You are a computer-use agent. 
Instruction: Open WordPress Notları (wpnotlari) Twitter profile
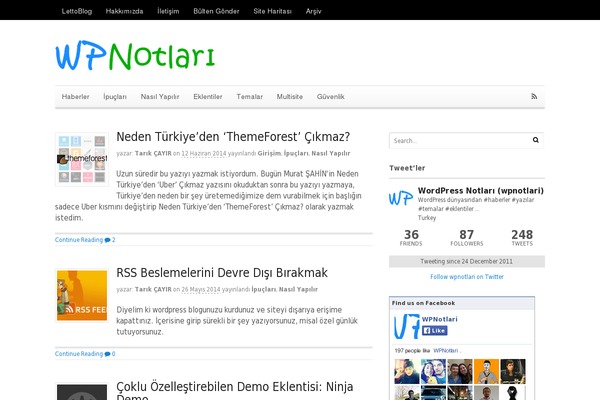pyautogui.click(x=481, y=191)
